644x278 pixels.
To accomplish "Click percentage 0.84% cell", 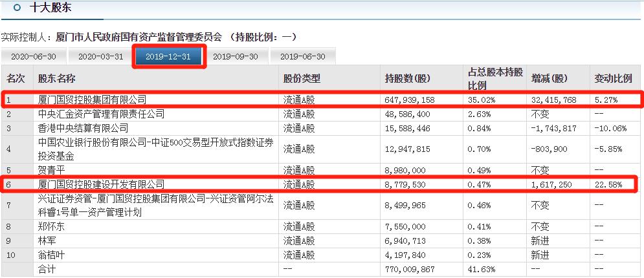I will (480, 129).
